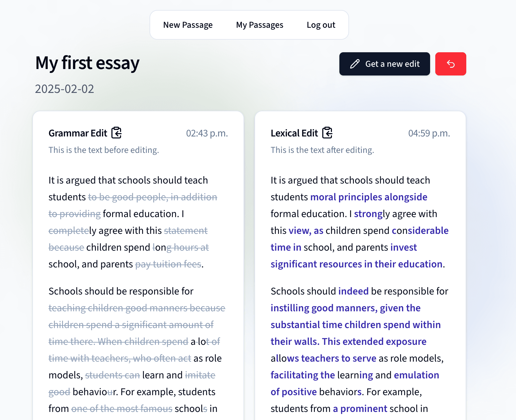This screenshot has width=516, height=420.
Task: Click the inserted word 'indeed'
Action: click(353, 291)
